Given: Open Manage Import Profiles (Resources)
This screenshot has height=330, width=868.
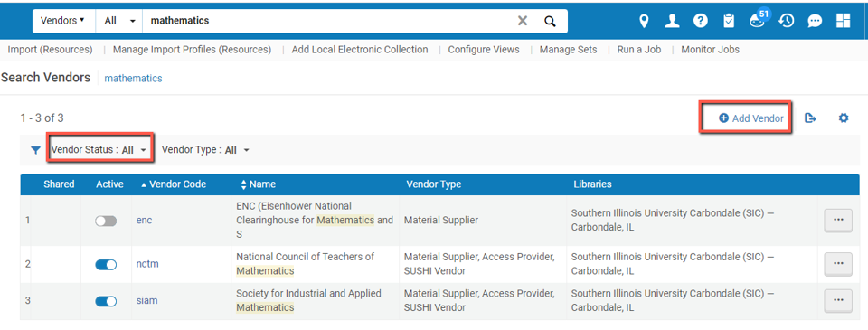Looking at the screenshot, I should [192, 50].
